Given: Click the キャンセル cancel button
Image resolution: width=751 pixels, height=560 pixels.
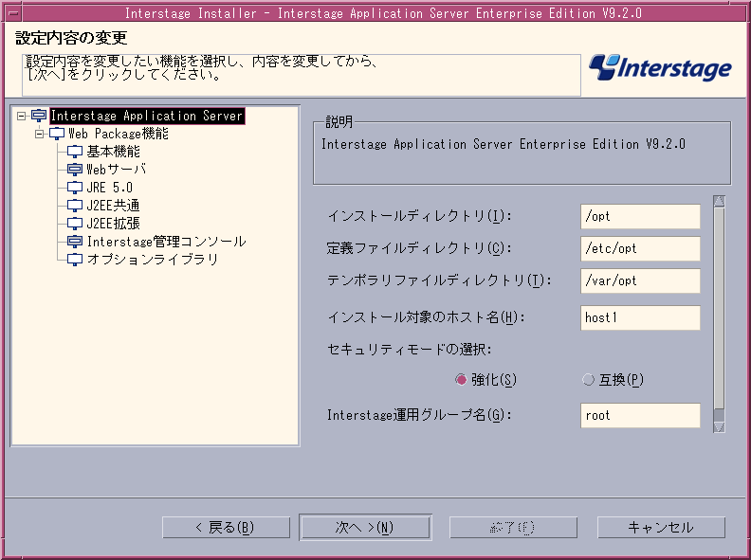Looking at the screenshot, I should (x=662, y=528).
